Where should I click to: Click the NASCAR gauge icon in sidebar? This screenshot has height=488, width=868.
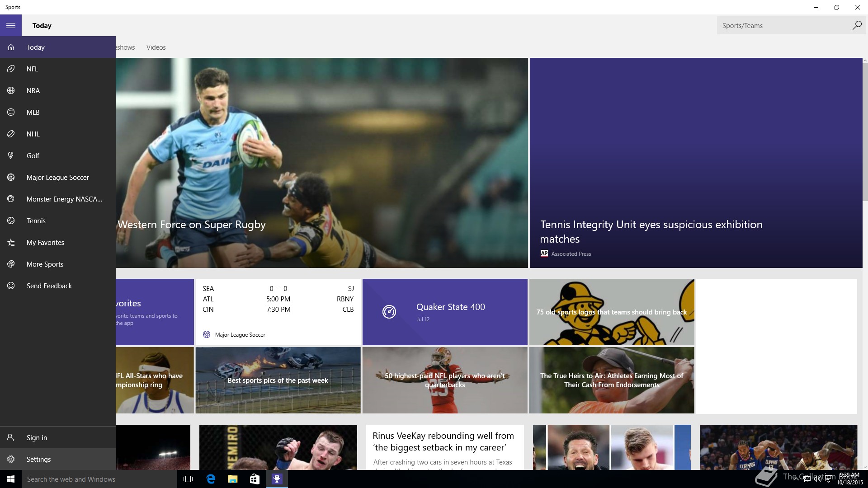click(x=11, y=199)
